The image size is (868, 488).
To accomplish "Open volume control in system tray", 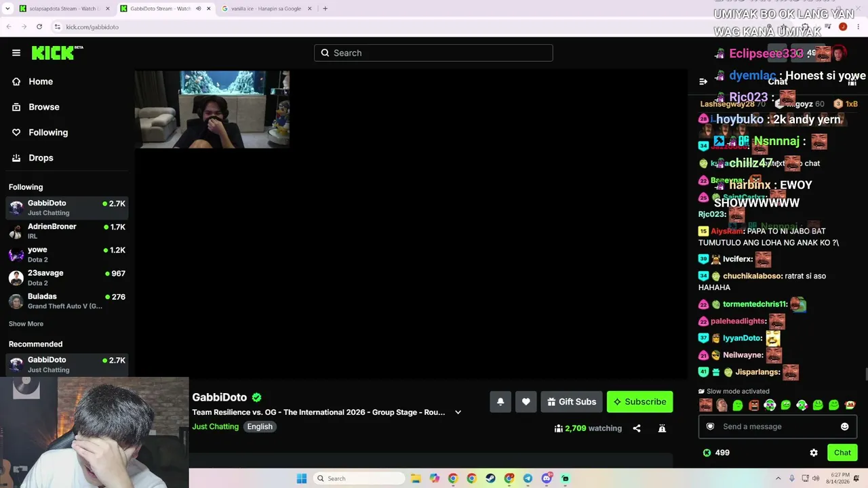I will [817, 479].
